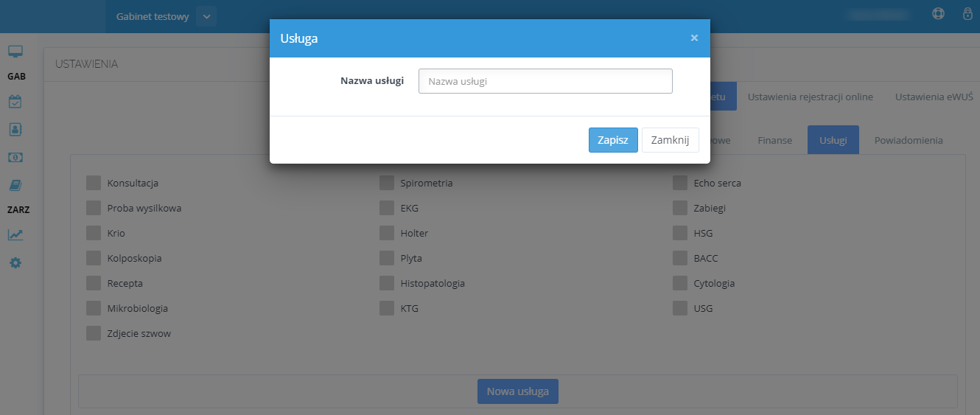The image size is (980, 415).
Task: Toggle the Mikrobiologia checkbox
Action: (x=94, y=308)
